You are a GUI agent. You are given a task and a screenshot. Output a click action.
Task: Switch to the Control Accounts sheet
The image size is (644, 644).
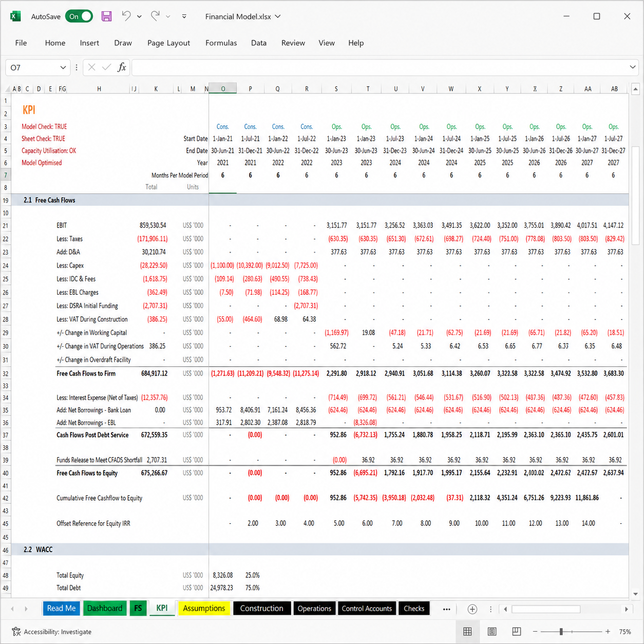(x=367, y=608)
